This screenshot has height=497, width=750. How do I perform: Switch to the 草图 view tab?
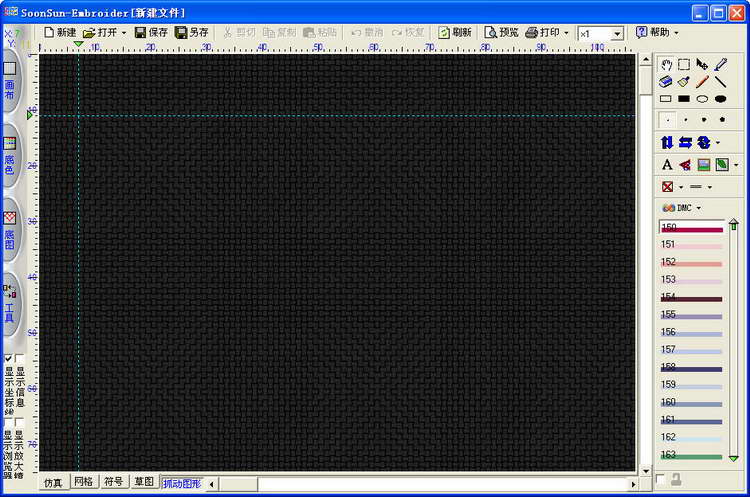tap(143, 482)
